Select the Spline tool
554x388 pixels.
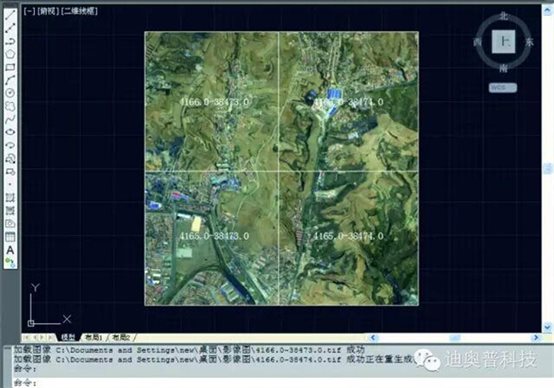(10, 119)
